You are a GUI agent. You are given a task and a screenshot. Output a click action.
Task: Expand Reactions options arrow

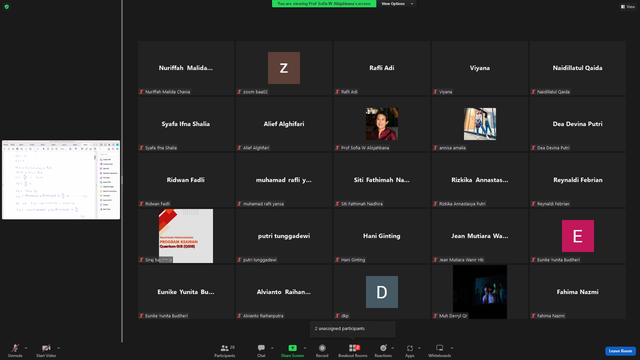pyautogui.click(x=393, y=348)
